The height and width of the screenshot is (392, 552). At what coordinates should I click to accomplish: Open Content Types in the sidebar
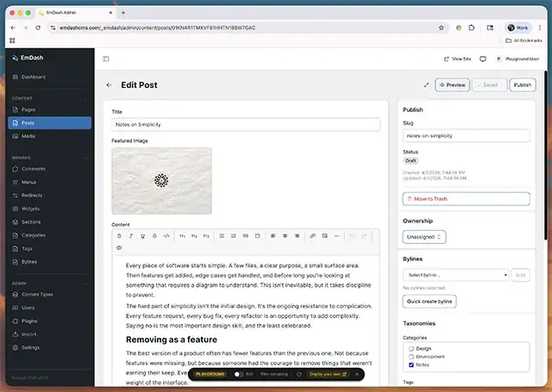(x=50, y=295)
